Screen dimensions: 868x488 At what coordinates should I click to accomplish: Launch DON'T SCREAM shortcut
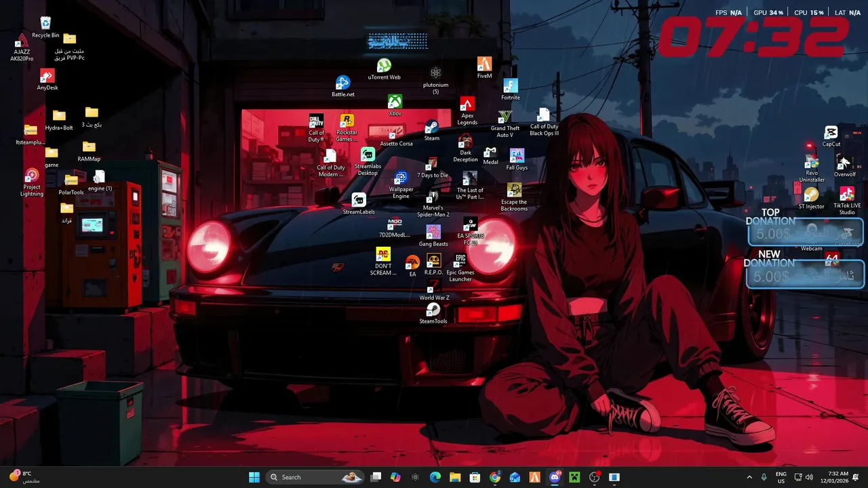[x=383, y=262]
